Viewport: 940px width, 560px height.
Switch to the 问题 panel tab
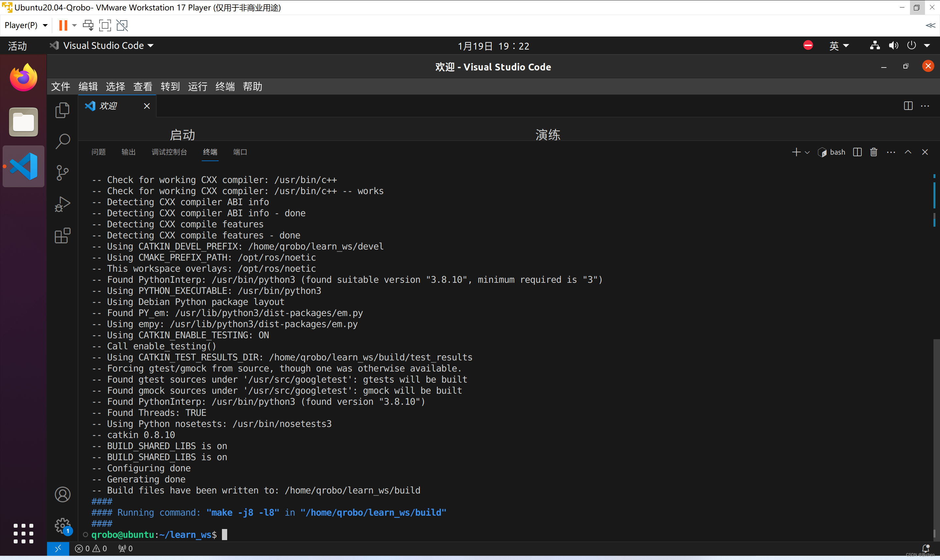(x=99, y=152)
